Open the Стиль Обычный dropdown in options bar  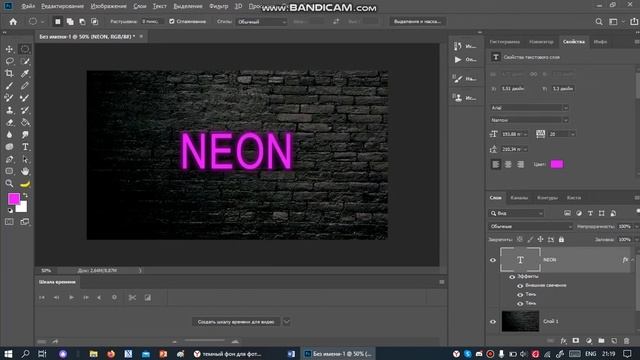(261, 22)
